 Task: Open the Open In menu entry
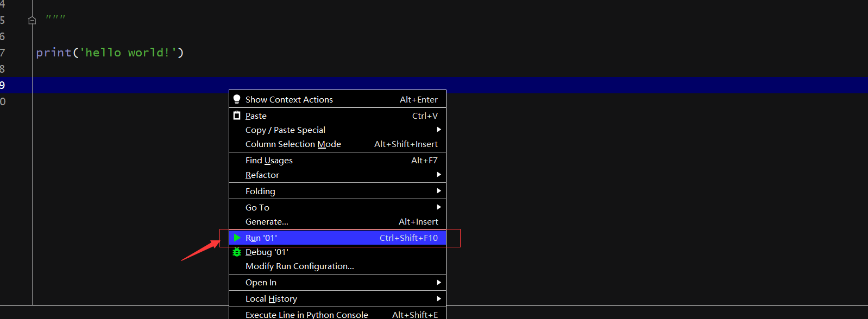point(337,282)
